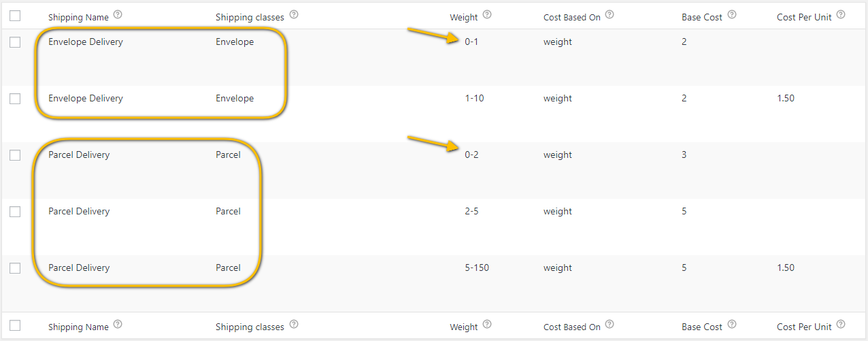Click help icon beside top Shipping classes header
868x341 pixels.
click(x=294, y=15)
